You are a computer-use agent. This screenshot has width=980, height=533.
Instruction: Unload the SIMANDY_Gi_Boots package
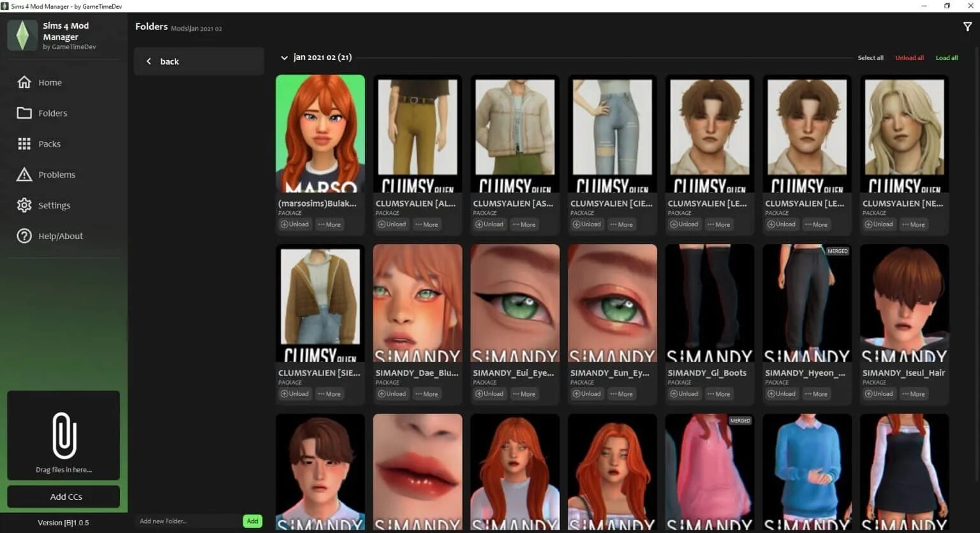click(x=684, y=394)
